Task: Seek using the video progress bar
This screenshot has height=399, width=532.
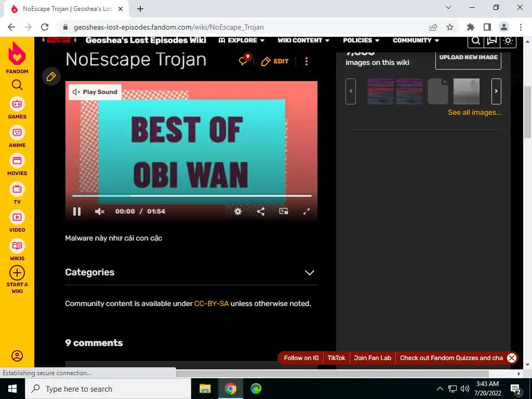Action: click(x=192, y=196)
